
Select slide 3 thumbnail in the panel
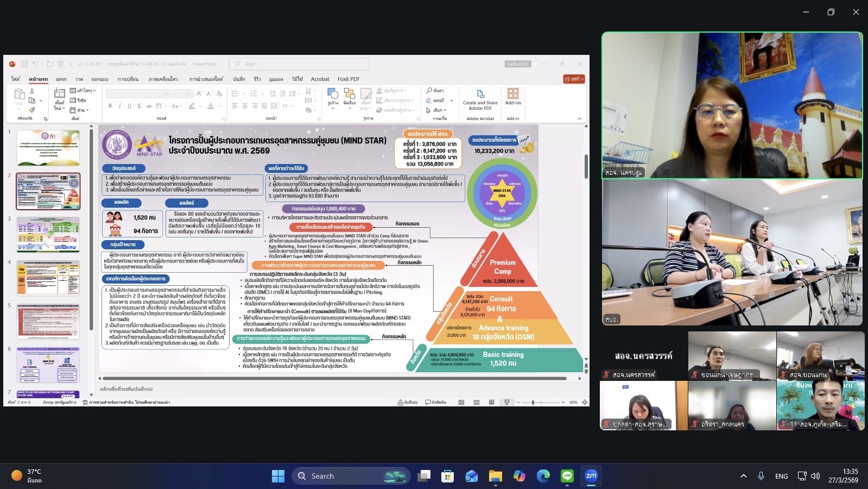pos(48,235)
